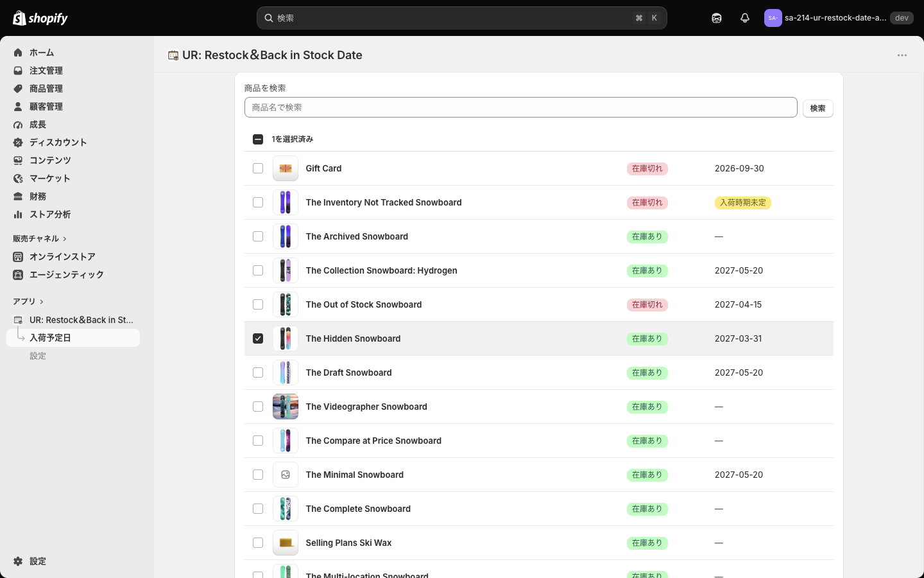Open the app's 設定 sub-item
Screen dimensions: 924x578
38,356
